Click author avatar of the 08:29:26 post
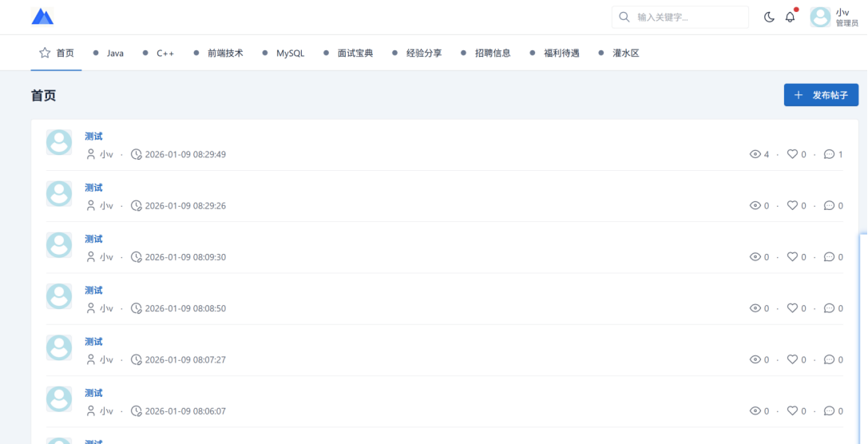Image resolution: width=868 pixels, height=444 pixels. click(x=58, y=194)
